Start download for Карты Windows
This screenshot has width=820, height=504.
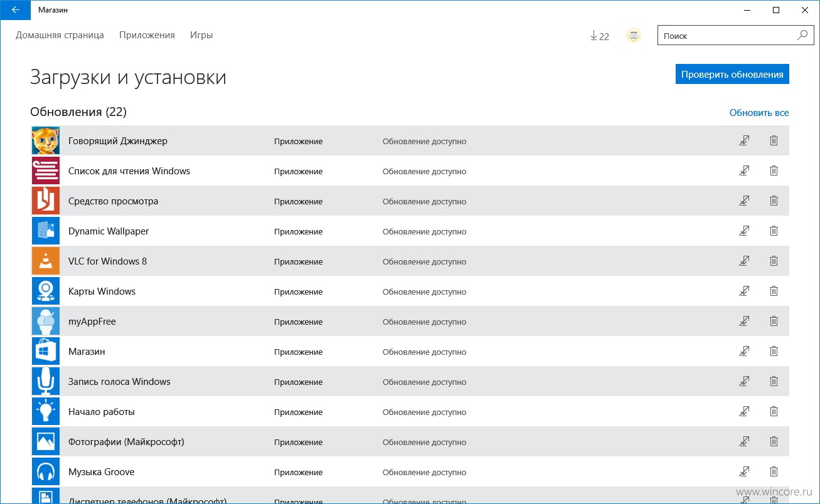[x=744, y=291]
